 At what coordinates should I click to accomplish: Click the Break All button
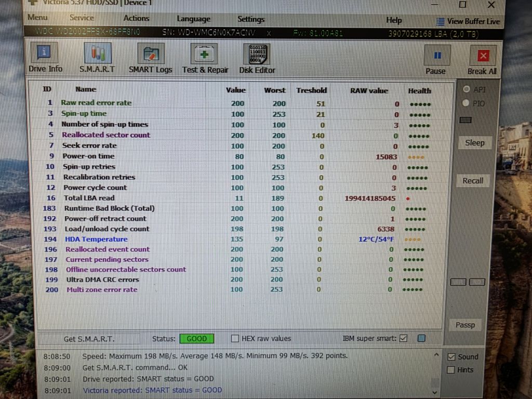pos(482,60)
